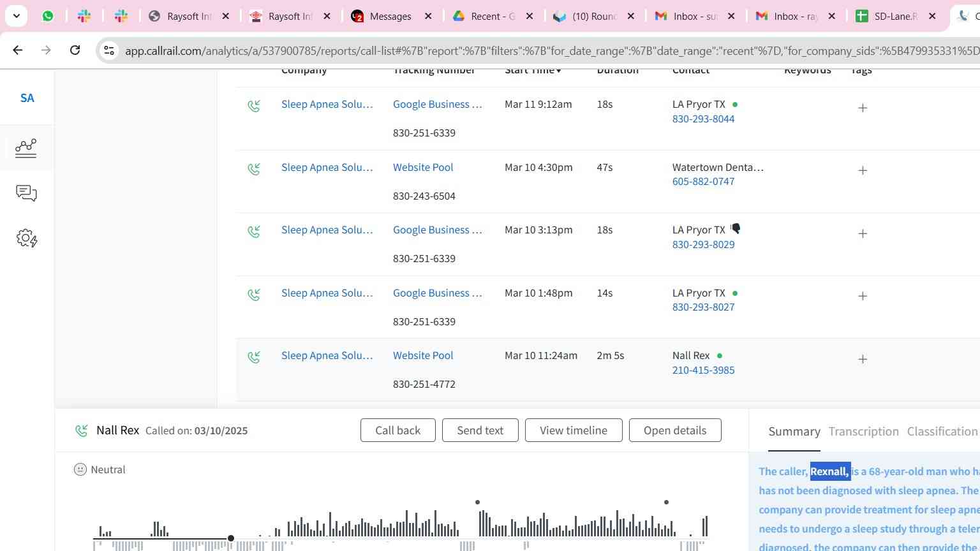This screenshot has height=551, width=980.
Task: Go back in browser history
Action: (x=17, y=50)
